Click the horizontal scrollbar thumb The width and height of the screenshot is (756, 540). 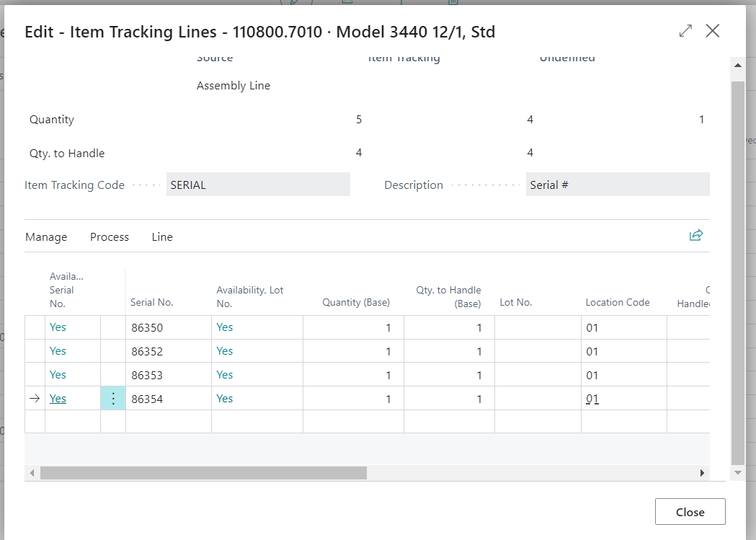coord(203,473)
